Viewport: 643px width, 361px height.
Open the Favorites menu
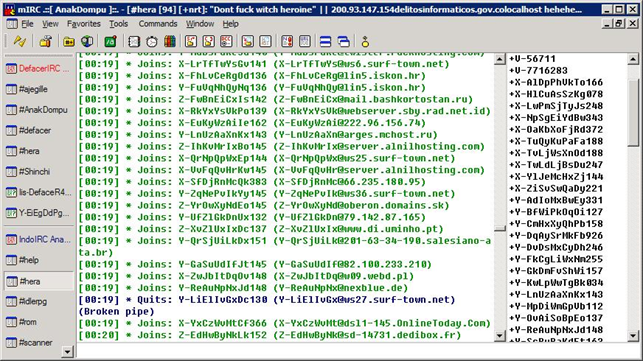[x=84, y=24]
